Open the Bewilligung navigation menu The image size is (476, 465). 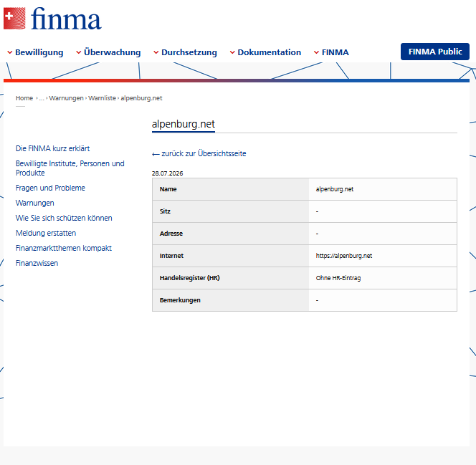tap(39, 52)
